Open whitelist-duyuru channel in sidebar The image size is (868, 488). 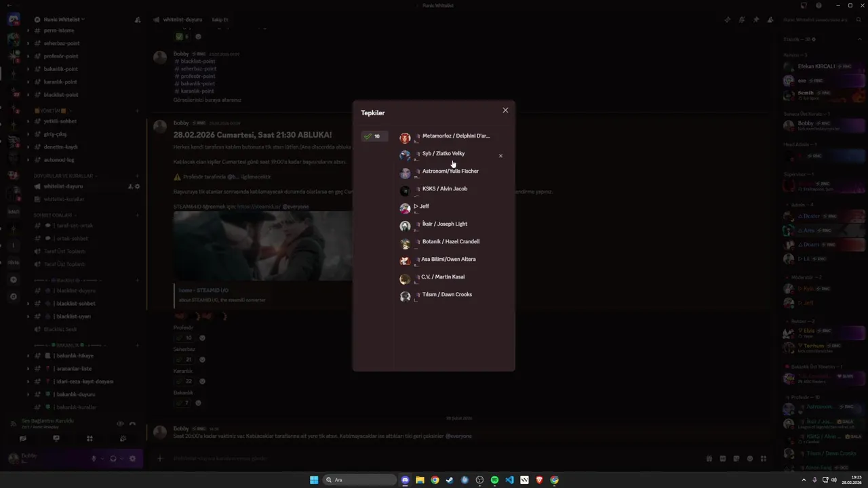coord(63,186)
